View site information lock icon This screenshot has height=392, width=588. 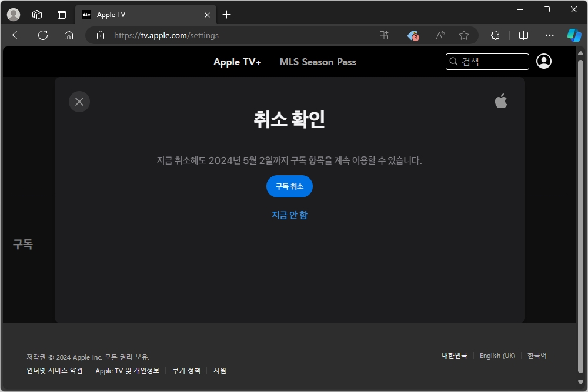pyautogui.click(x=101, y=35)
